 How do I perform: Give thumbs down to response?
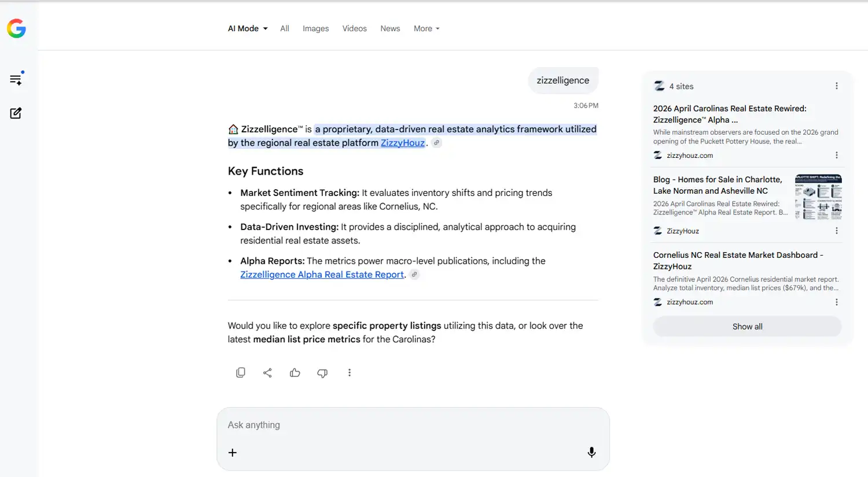coord(322,373)
